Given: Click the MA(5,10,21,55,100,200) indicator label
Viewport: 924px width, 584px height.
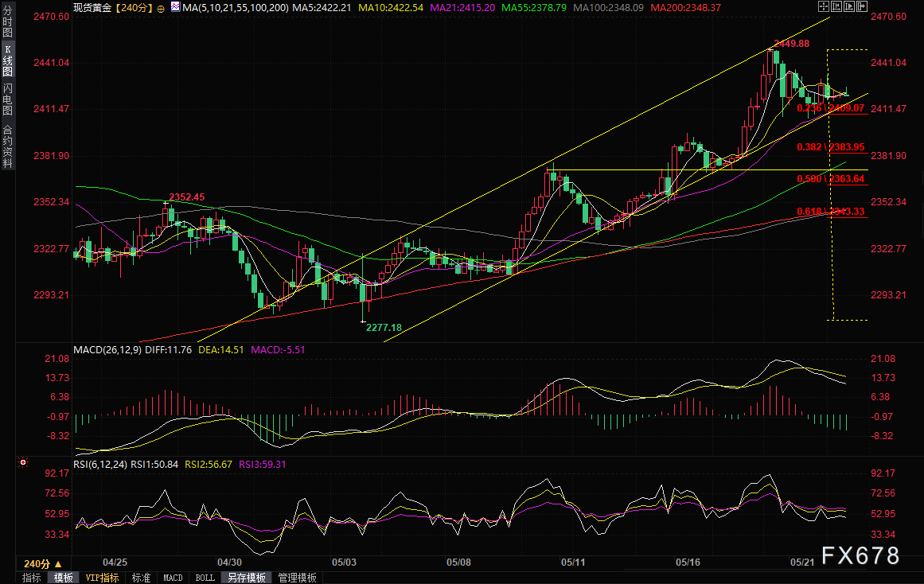Looking at the screenshot, I should [x=236, y=8].
